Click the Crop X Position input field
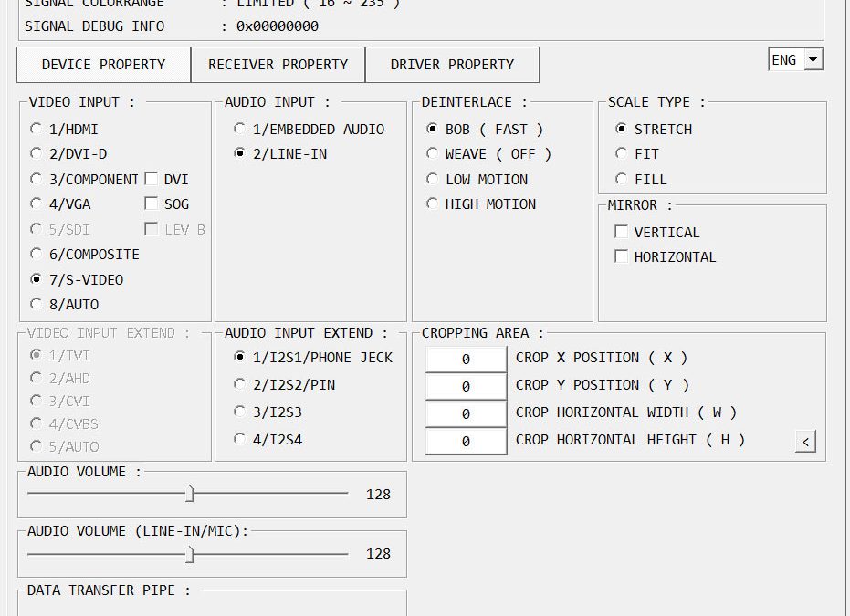This screenshot has width=850, height=616. click(x=466, y=360)
